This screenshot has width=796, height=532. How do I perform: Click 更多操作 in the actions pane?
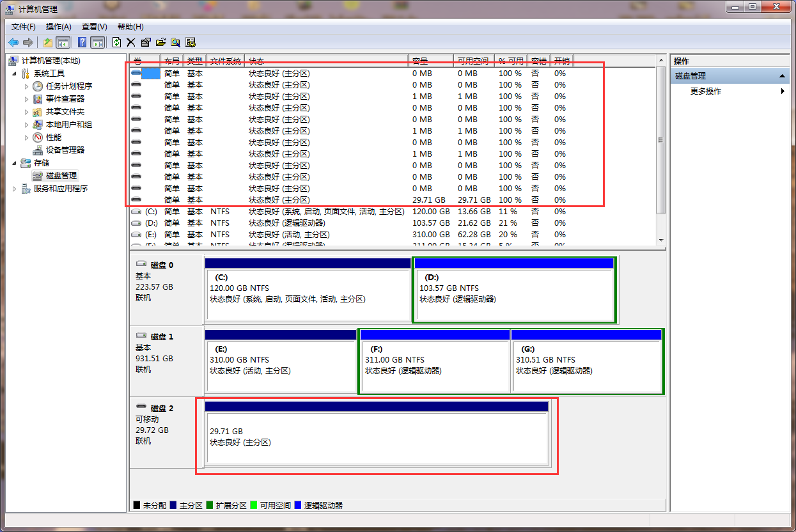pyautogui.click(x=706, y=91)
